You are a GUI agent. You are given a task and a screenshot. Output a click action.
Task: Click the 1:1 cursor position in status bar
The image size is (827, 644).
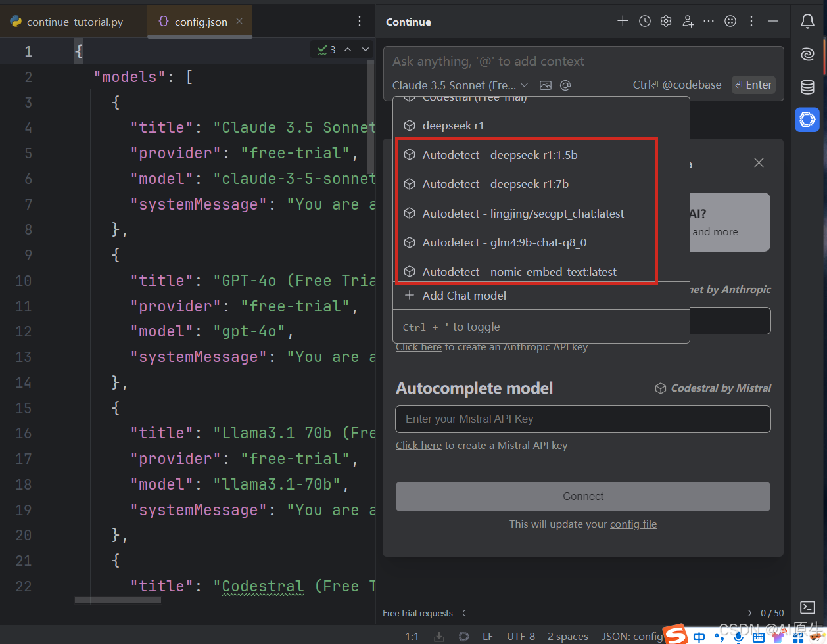tap(412, 636)
